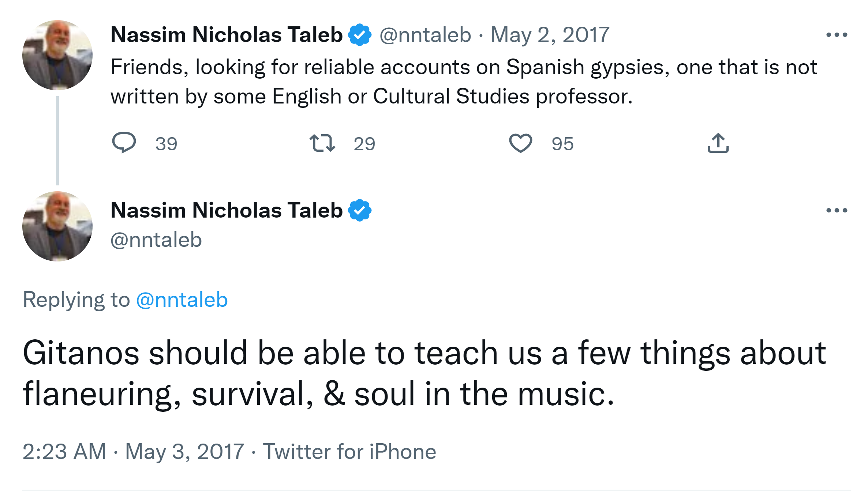Click the share upload icon

coord(718,143)
